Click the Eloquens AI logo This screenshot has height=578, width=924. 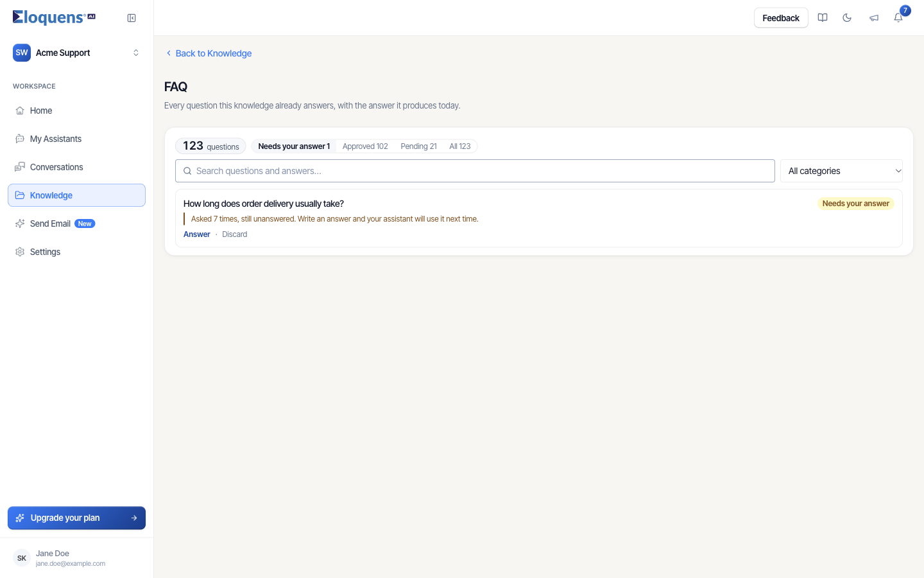(54, 17)
